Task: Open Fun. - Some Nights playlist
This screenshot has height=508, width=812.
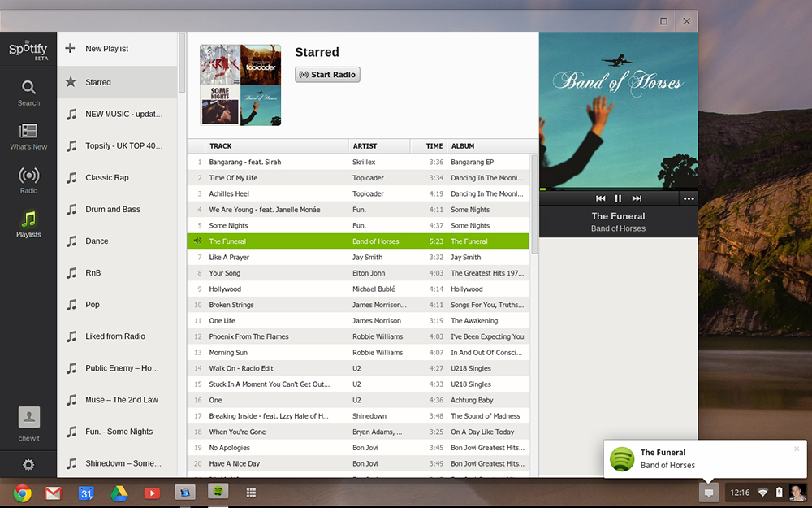Action: (x=118, y=432)
